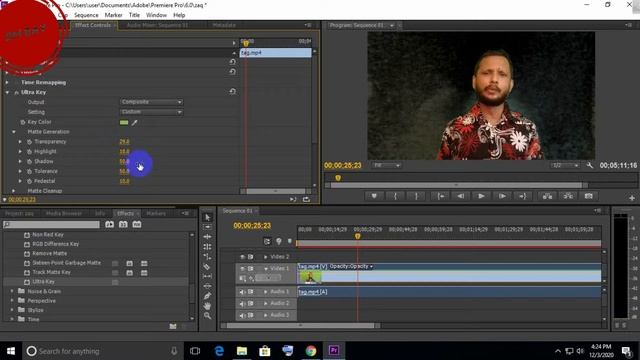Toggle Video 1 track output eye
Image resolution: width=640 pixels, height=360 pixels.
click(242, 268)
